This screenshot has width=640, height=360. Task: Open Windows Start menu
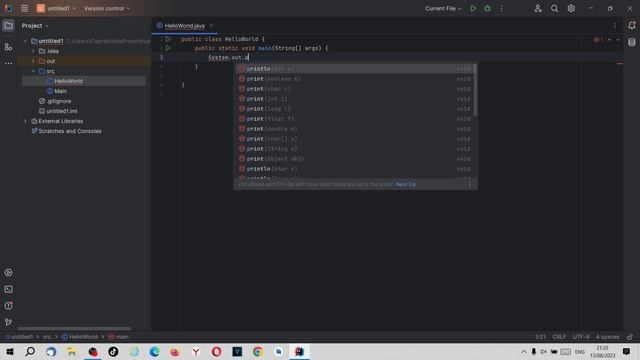10,351
